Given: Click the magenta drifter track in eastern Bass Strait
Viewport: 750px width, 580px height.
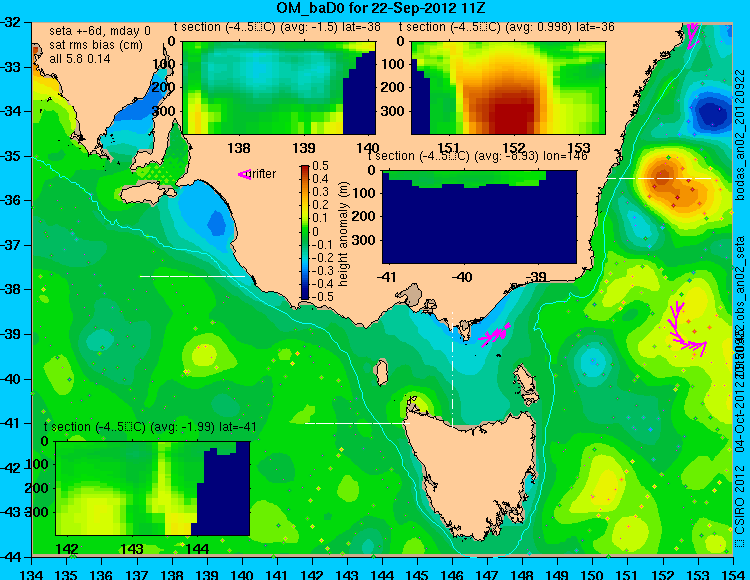Looking at the screenshot, I should [x=496, y=334].
